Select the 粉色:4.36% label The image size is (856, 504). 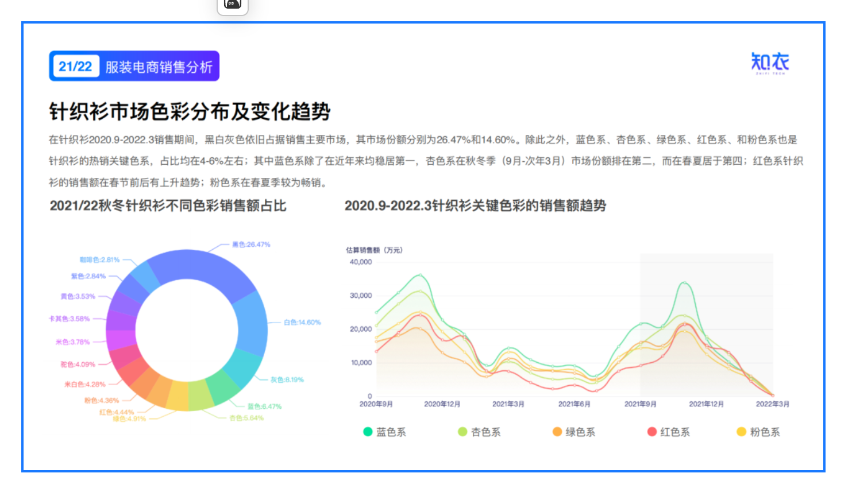(102, 401)
